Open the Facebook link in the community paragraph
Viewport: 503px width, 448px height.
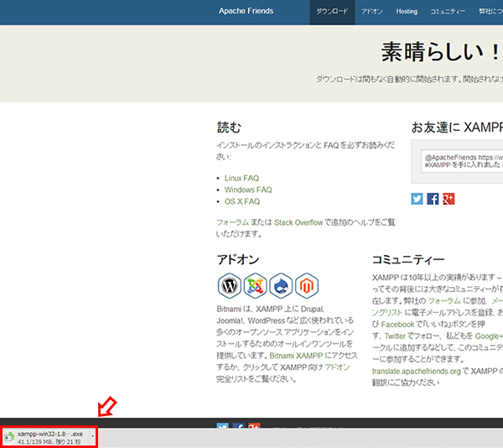point(397,324)
